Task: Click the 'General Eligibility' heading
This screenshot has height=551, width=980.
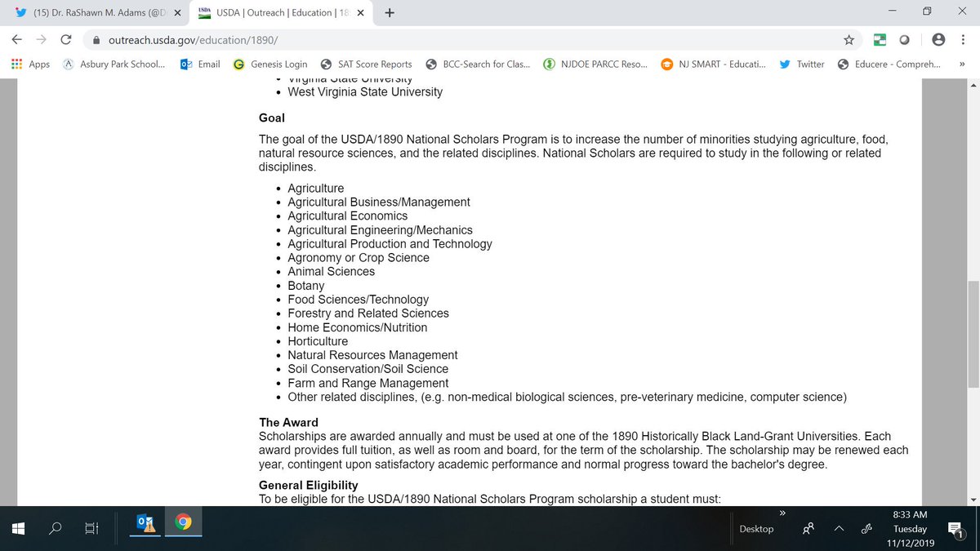Action: pyautogui.click(x=309, y=485)
